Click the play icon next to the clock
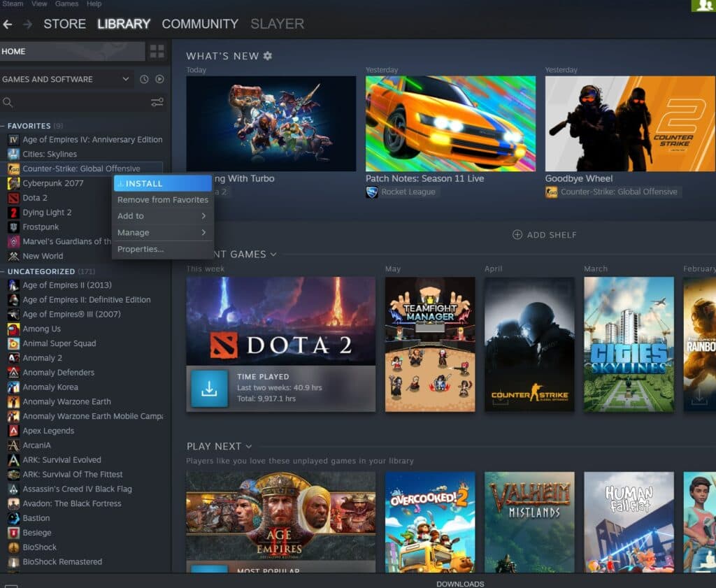The height and width of the screenshot is (588, 716). coord(158,79)
